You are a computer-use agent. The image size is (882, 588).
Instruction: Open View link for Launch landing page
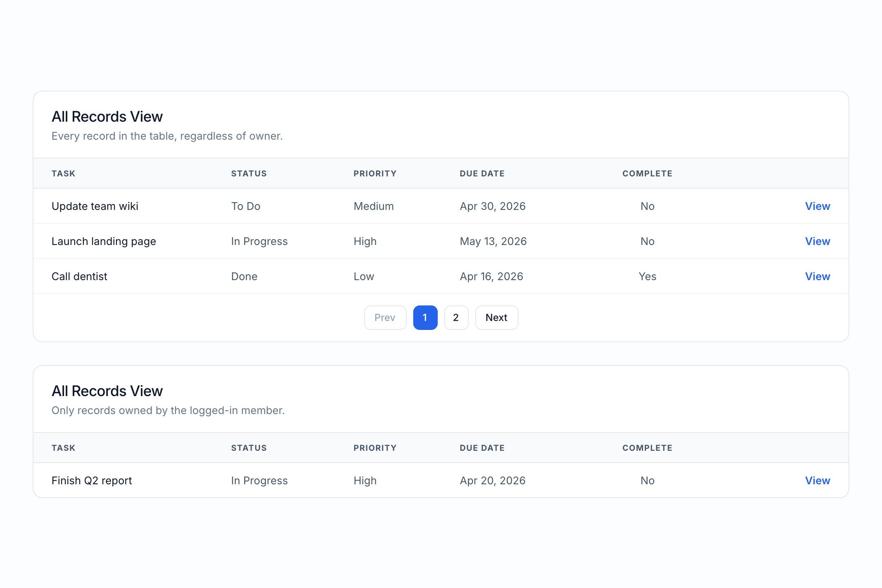coord(817,241)
